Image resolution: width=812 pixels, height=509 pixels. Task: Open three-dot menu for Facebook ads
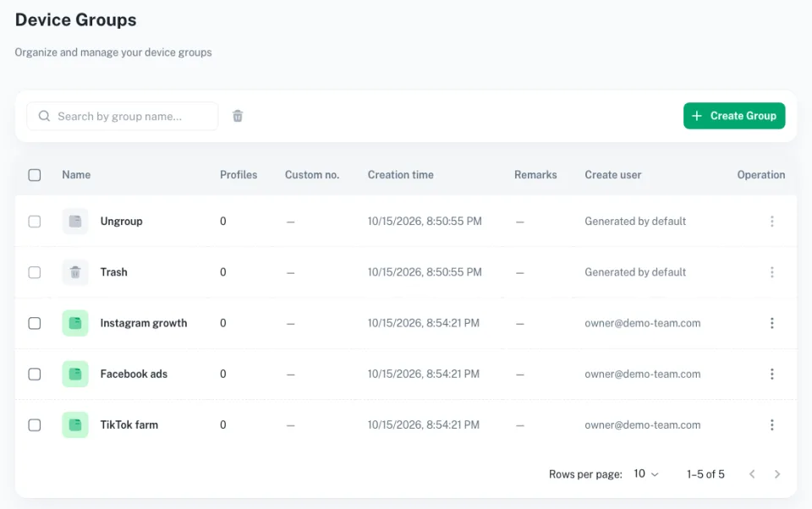tap(771, 374)
